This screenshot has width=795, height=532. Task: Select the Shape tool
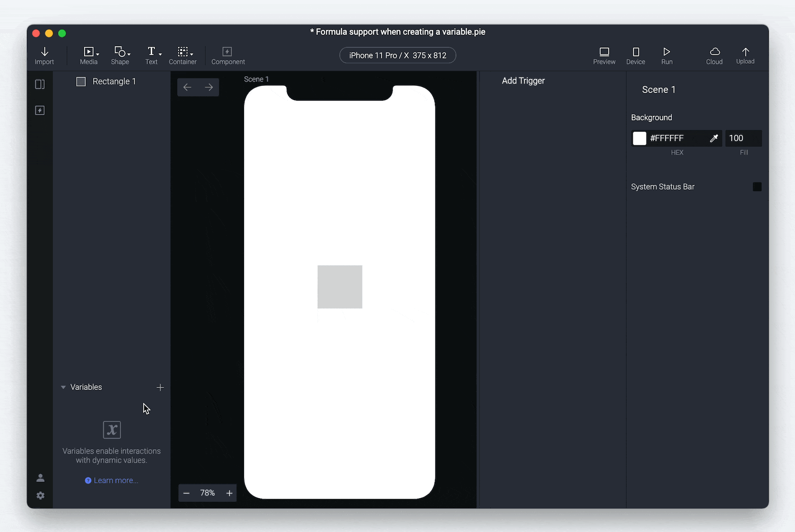120,55
